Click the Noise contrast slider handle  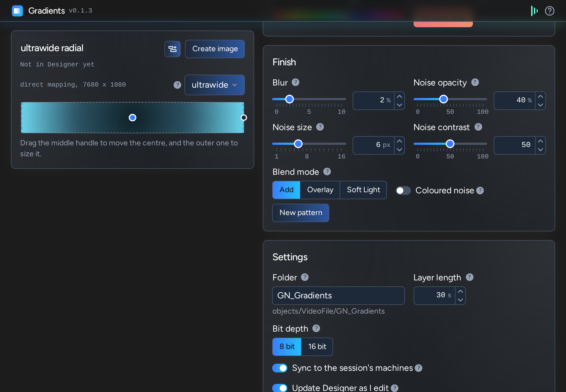tap(450, 144)
